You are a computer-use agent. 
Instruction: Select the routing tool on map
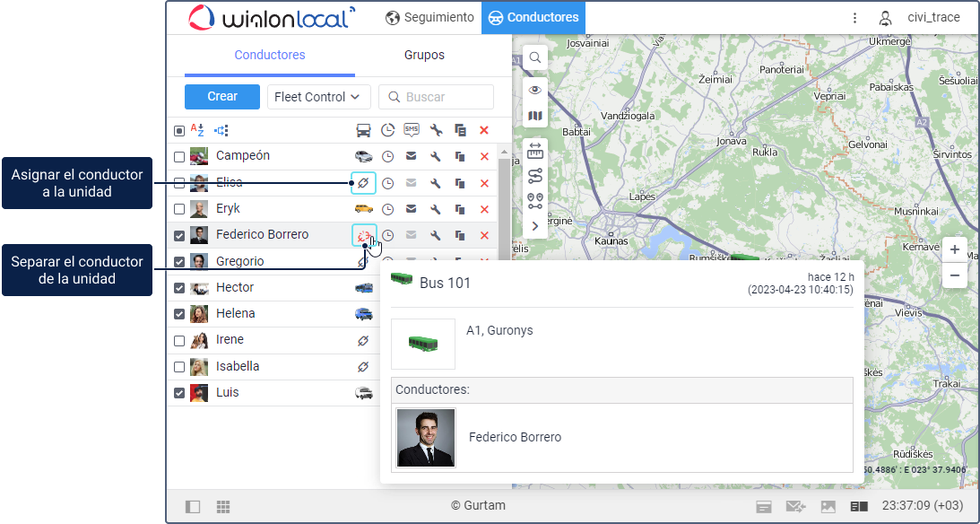[x=535, y=177]
